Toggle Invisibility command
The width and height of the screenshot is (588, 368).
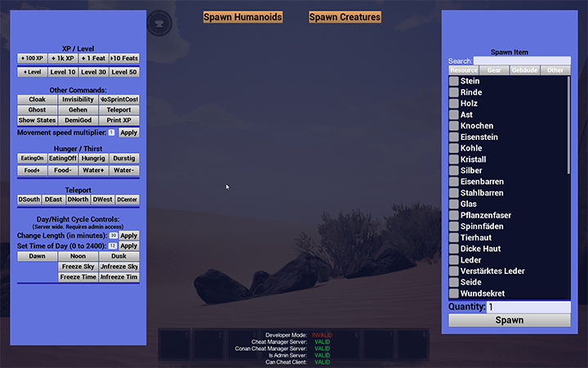78,99
